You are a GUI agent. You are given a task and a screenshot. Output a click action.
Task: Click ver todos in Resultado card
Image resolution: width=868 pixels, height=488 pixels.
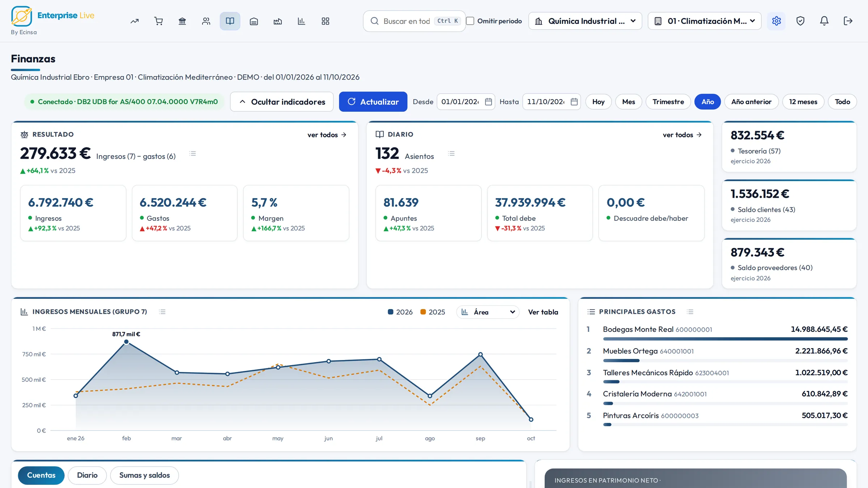click(x=327, y=135)
